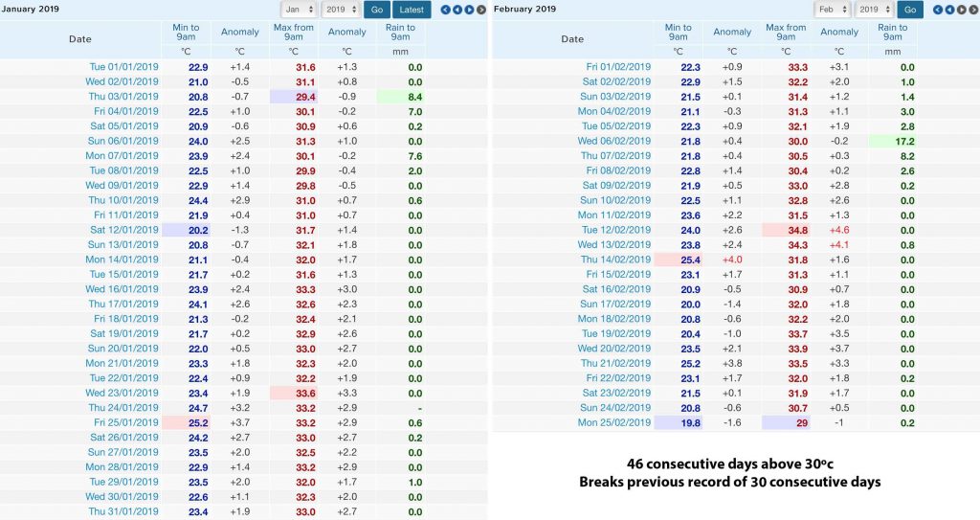Open the Sun 06/01/2019 date link

123,141
